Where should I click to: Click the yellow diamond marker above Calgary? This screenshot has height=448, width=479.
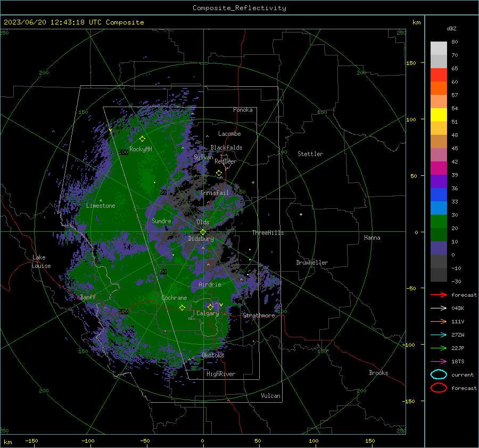pos(210,307)
